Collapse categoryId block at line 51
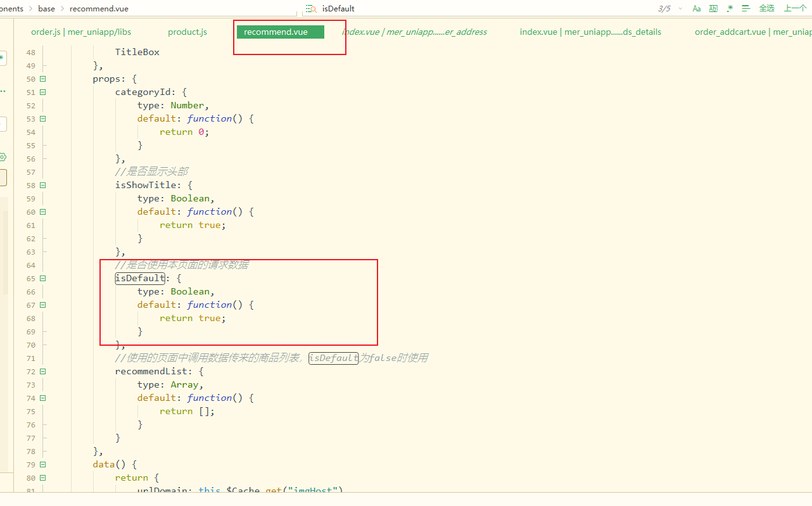This screenshot has width=812, height=506. [x=43, y=92]
